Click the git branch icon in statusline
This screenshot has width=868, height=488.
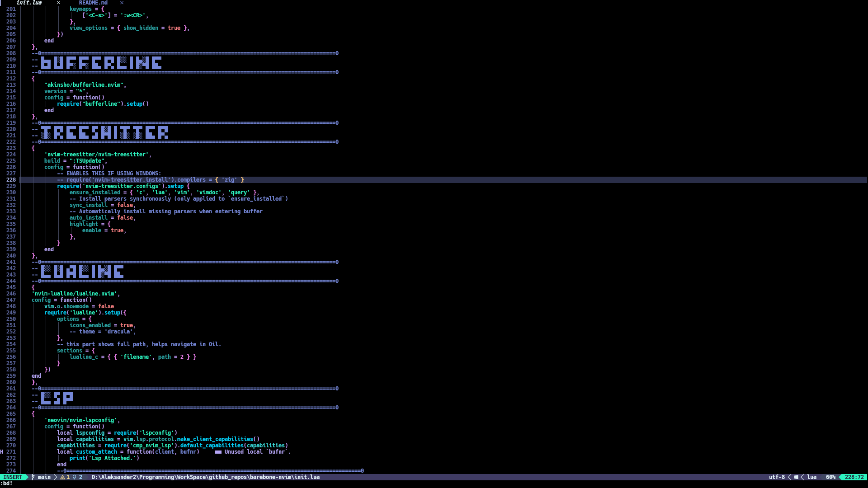pyautogui.click(x=33, y=477)
